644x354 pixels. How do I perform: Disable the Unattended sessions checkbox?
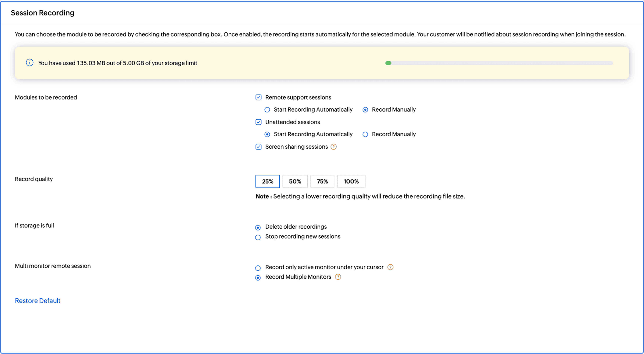pyautogui.click(x=258, y=122)
